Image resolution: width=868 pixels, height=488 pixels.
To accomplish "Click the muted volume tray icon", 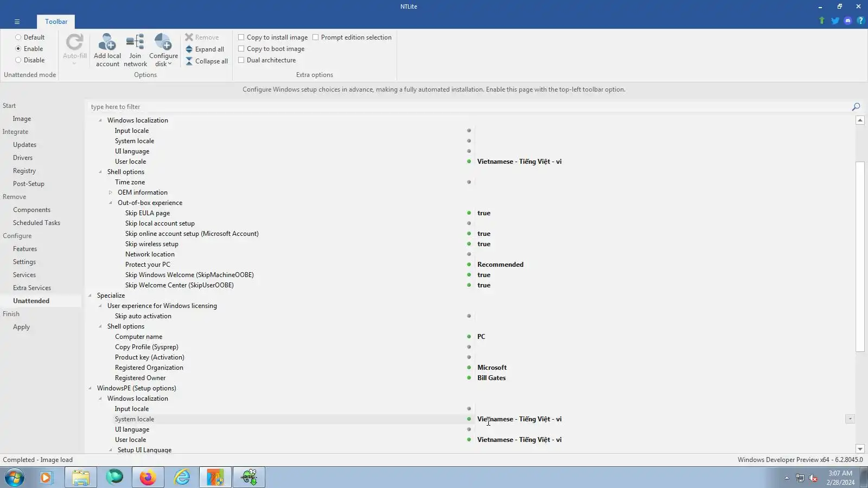I will [813, 478].
